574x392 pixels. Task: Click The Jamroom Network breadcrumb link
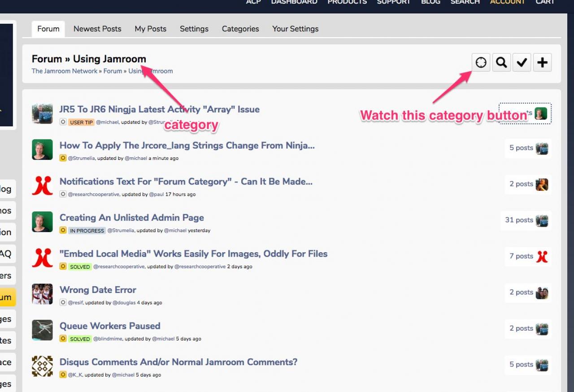(64, 71)
